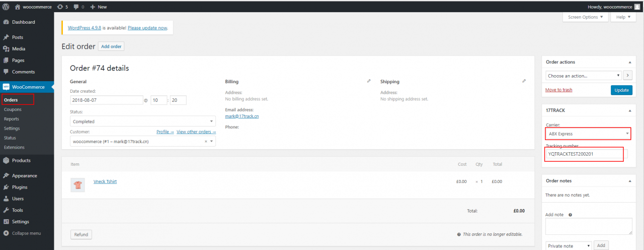Edit the hour field showing 10

tap(159, 100)
